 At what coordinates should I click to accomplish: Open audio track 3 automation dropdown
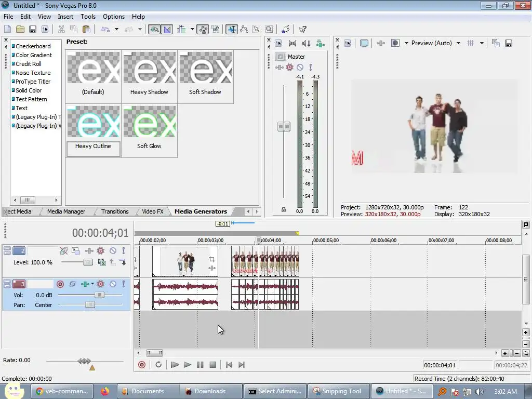[92, 284]
